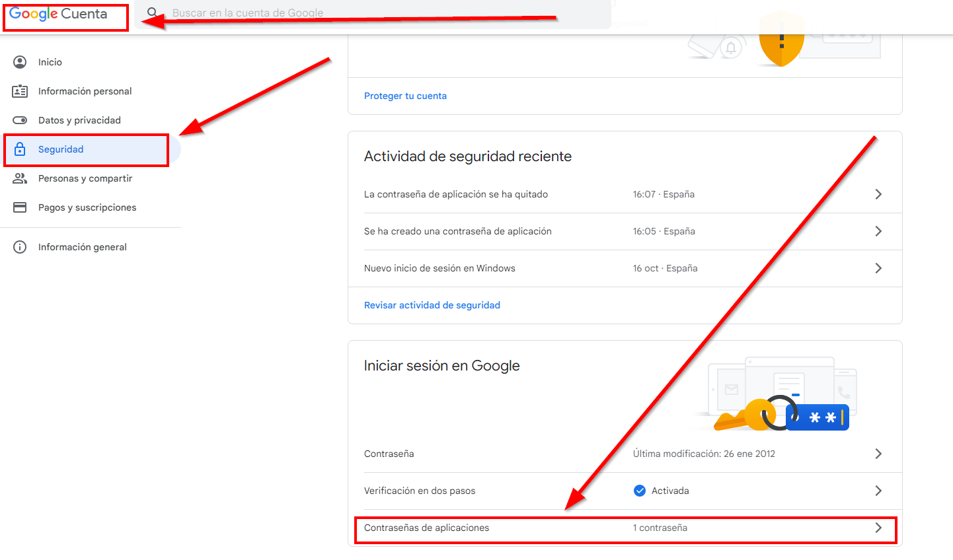Click 'Se ha creado una contraseña de aplicación'
This screenshot has height=560, width=953.
coord(458,231)
